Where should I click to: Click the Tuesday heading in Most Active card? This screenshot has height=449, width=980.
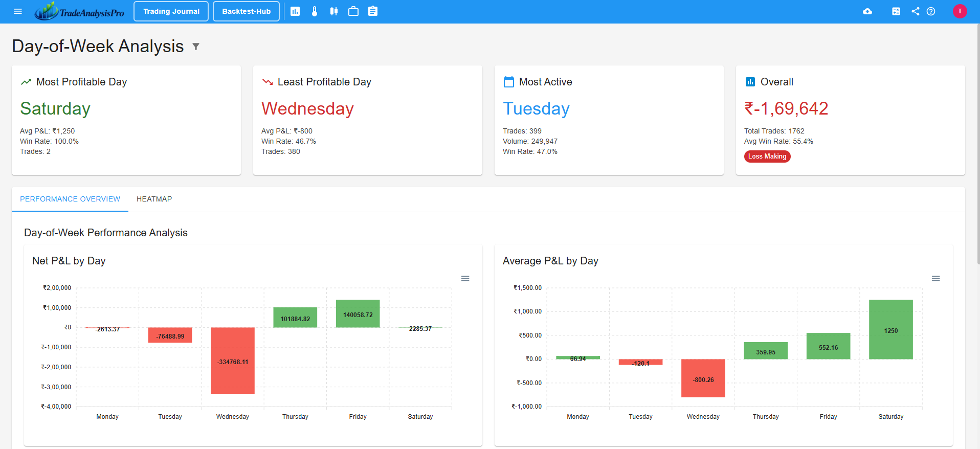536,108
